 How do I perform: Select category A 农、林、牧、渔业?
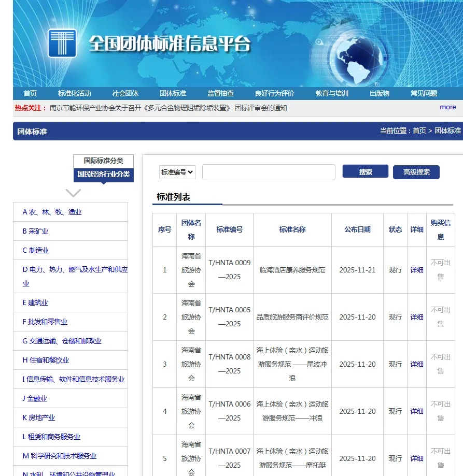tap(52, 212)
